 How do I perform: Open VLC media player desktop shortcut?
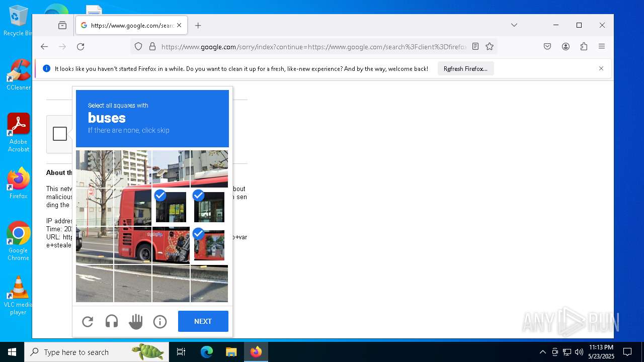(x=18, y=296)
